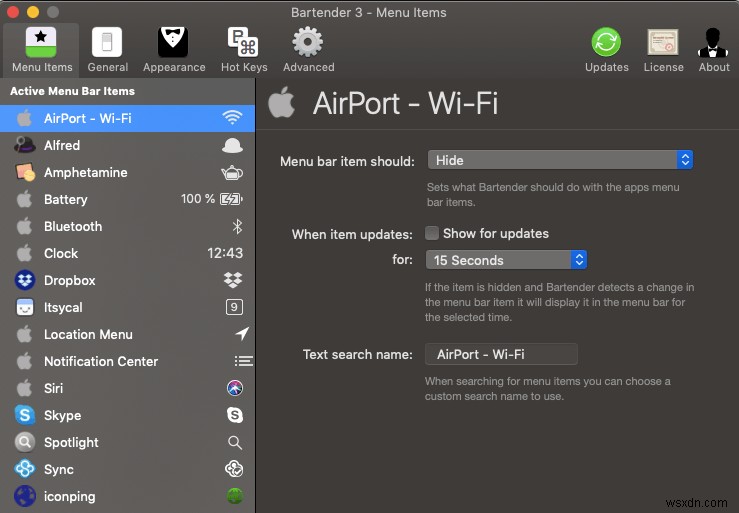Open the Menu Items tab
The image size is (739, 513).
pos(41,50)
